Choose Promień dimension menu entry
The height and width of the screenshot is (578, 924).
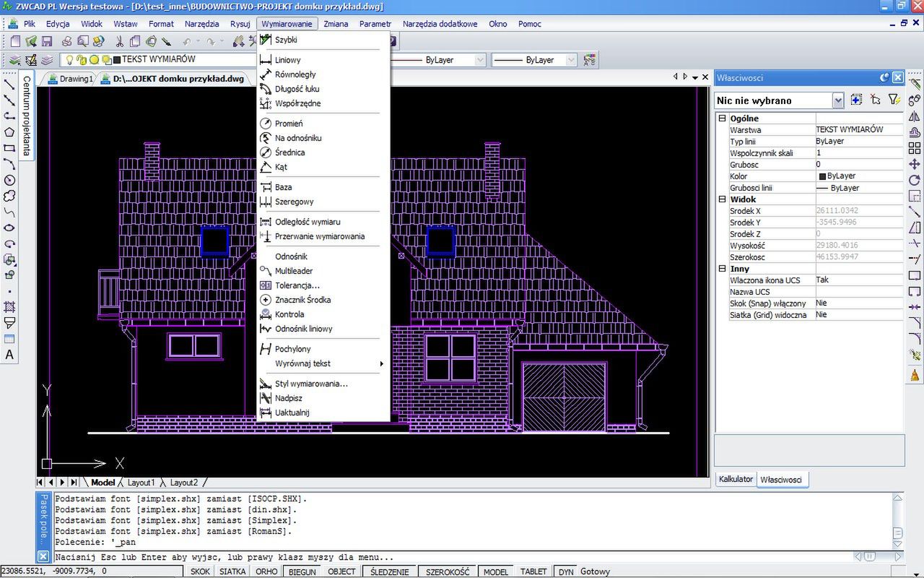323,124
